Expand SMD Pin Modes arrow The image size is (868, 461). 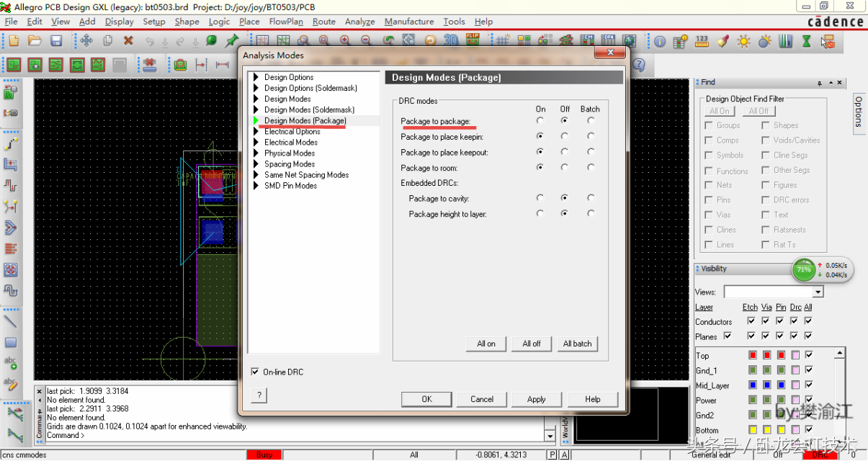tap(256, 185)
